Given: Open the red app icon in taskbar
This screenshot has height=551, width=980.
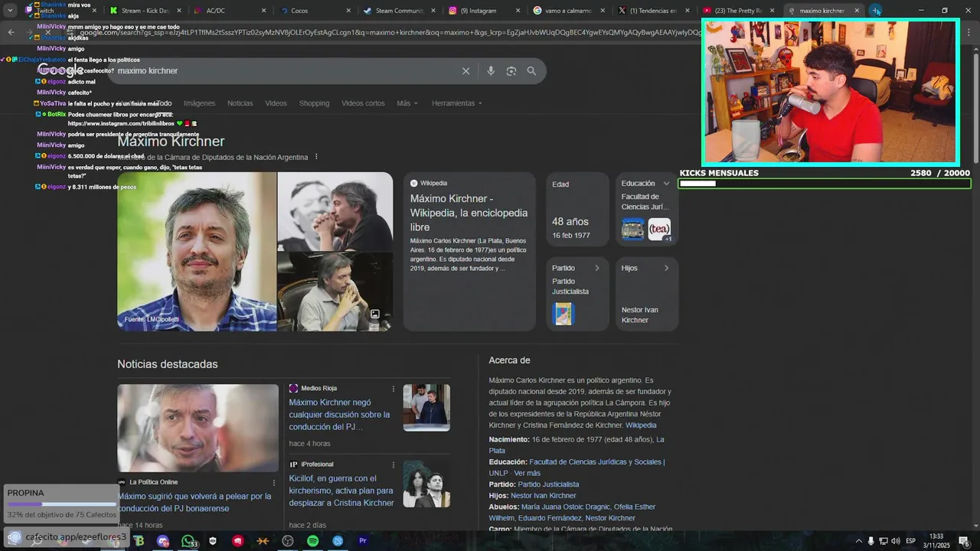Looking at the screenshot, I should pos(238,541).
